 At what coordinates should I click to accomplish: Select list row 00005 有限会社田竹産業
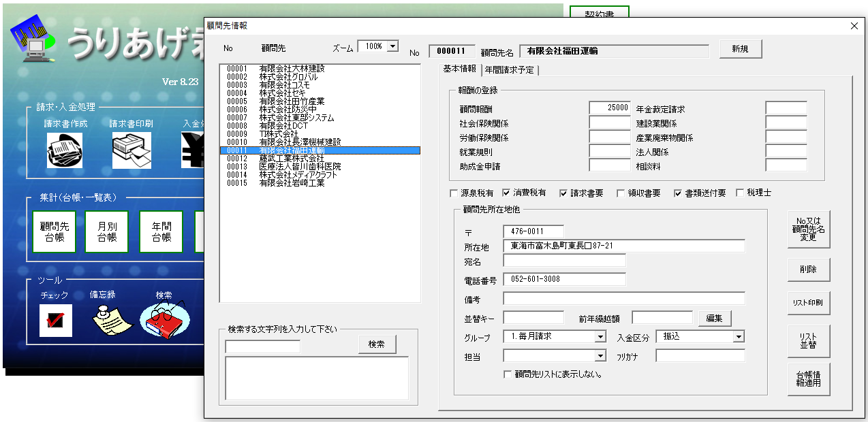(x=320, y=101)
